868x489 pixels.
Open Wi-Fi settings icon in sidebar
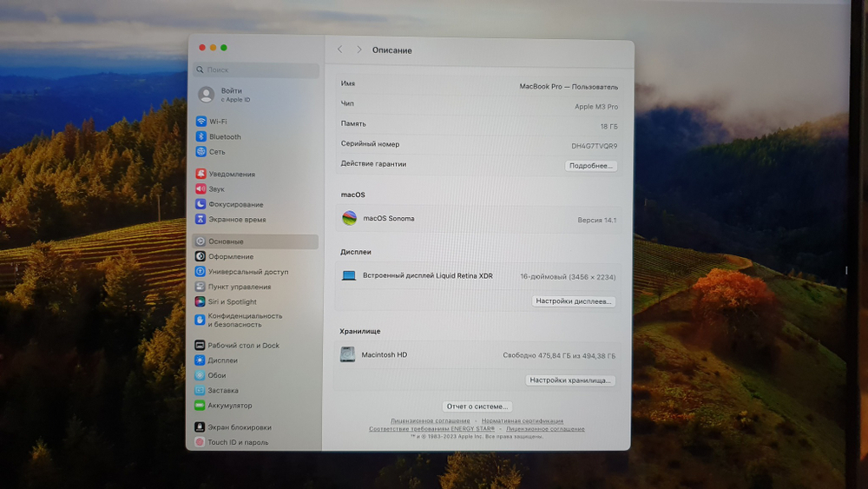point(201,122)
